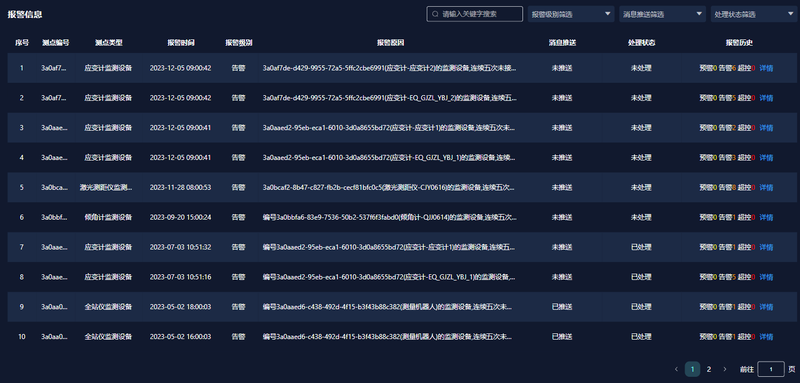Image resolution: width=800 pixels, height=383 pixels.
Task: Click 详情 in row 4
Action: pyautogui.click(x=766, y=158)
